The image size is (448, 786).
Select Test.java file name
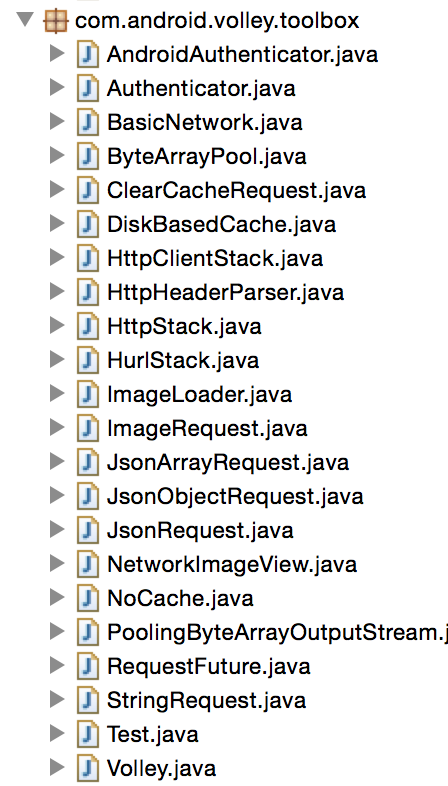coord(152,736)
